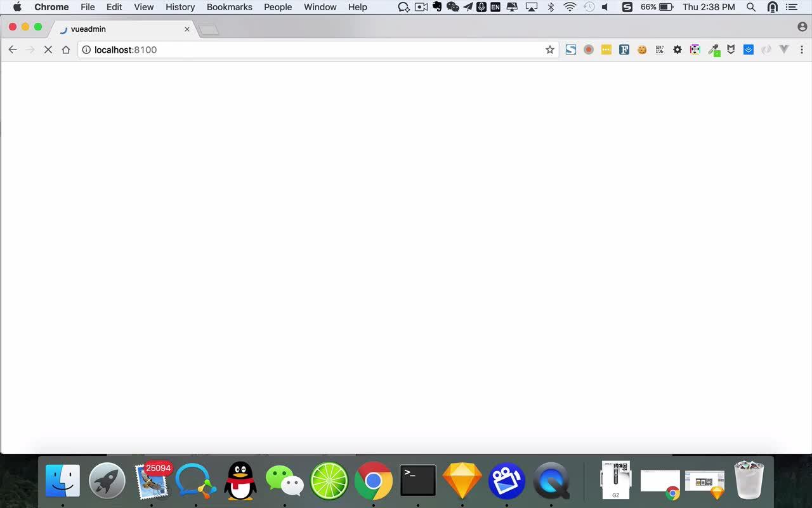Open the shield-face extension icon
This screenshot has height=508, width=812.
tap(731, 50)
